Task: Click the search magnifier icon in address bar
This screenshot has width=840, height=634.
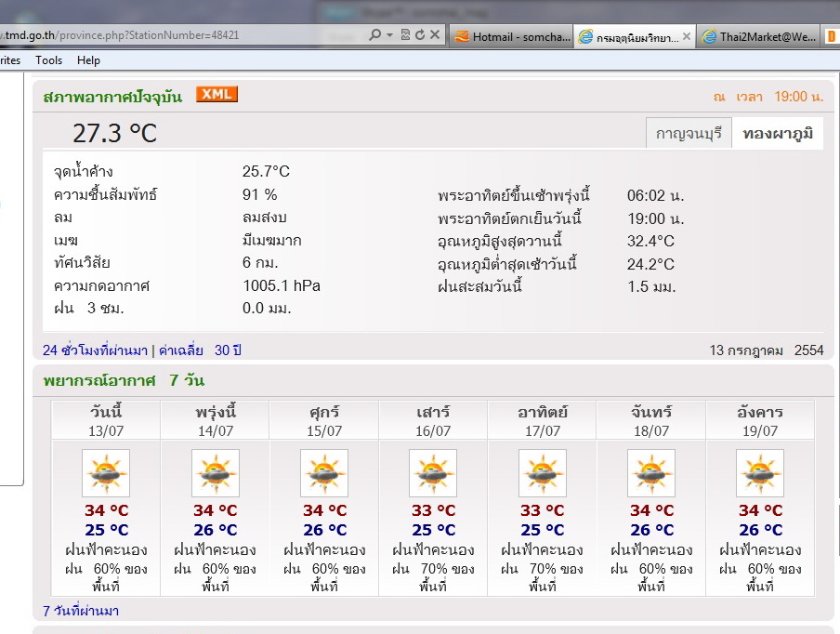Action: (374, 35)
